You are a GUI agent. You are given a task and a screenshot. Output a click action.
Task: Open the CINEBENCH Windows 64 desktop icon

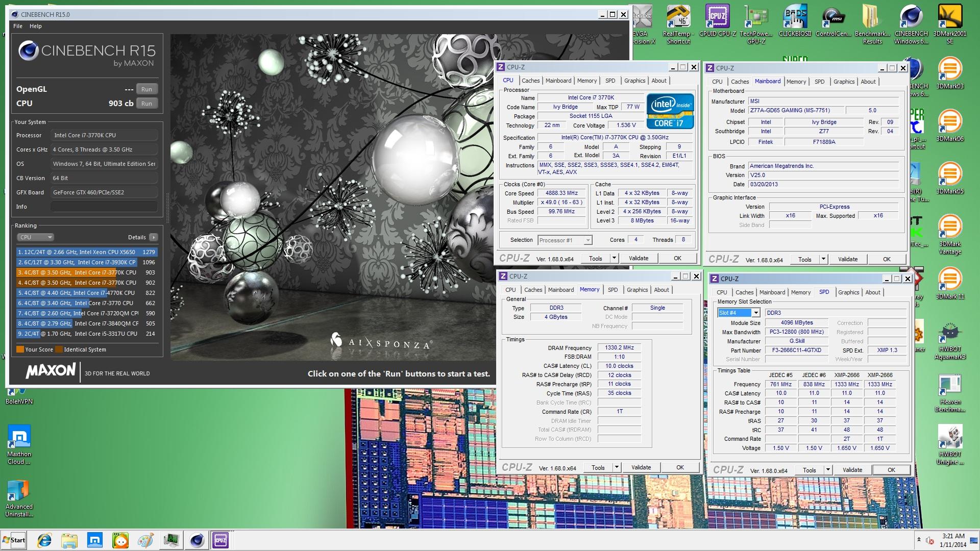click(x=911, y=24)
